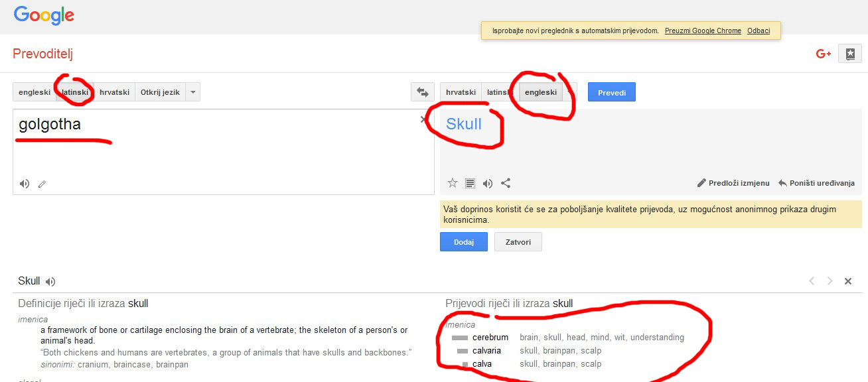Pick engleski in the source language tabs
Viewport: 868px width, 382px height.
click(35, 92)
